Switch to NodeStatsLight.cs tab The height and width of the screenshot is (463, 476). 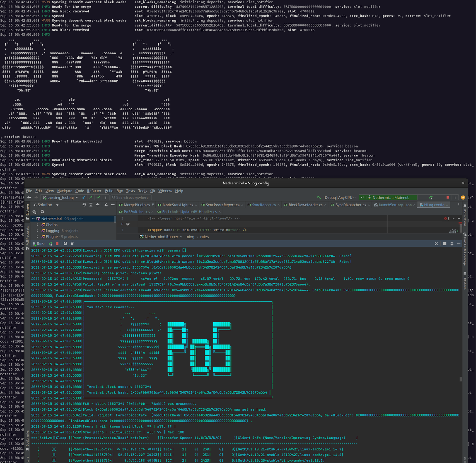[178, 205]
